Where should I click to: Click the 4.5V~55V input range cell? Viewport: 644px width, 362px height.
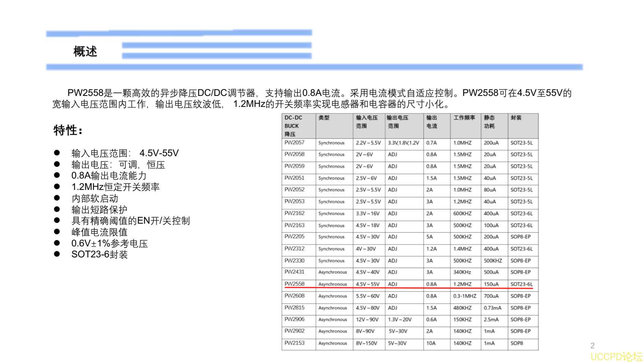[x=367, y=284]
